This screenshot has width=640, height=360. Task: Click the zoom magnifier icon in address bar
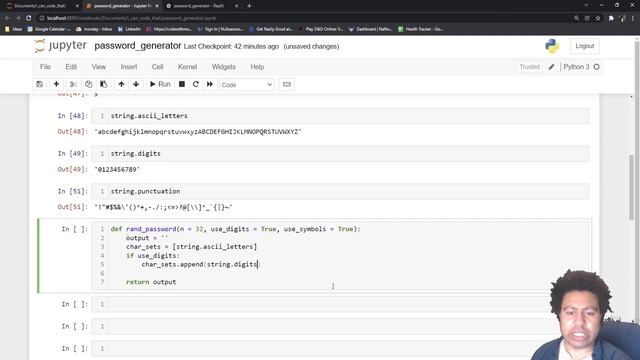coord(576,18)
